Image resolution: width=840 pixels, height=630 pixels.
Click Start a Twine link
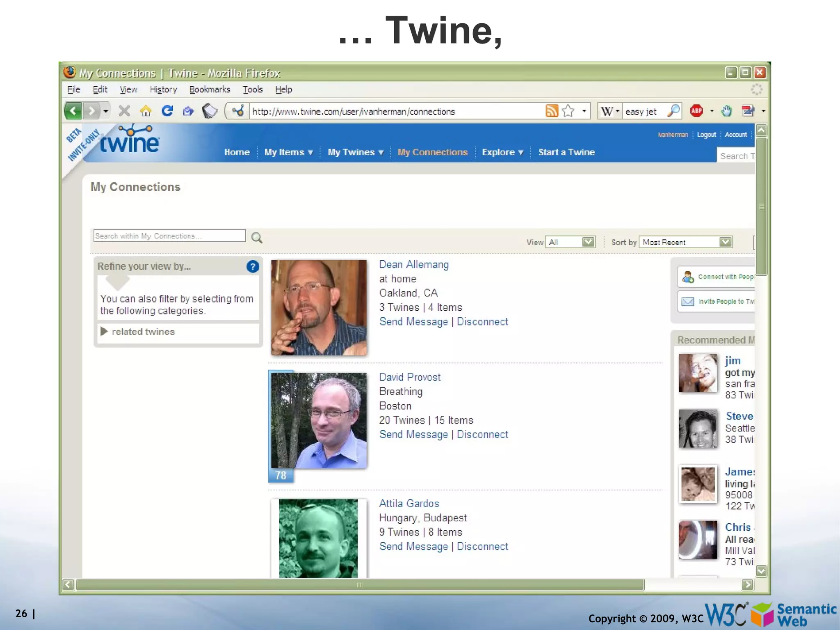(x=566, y=152)
